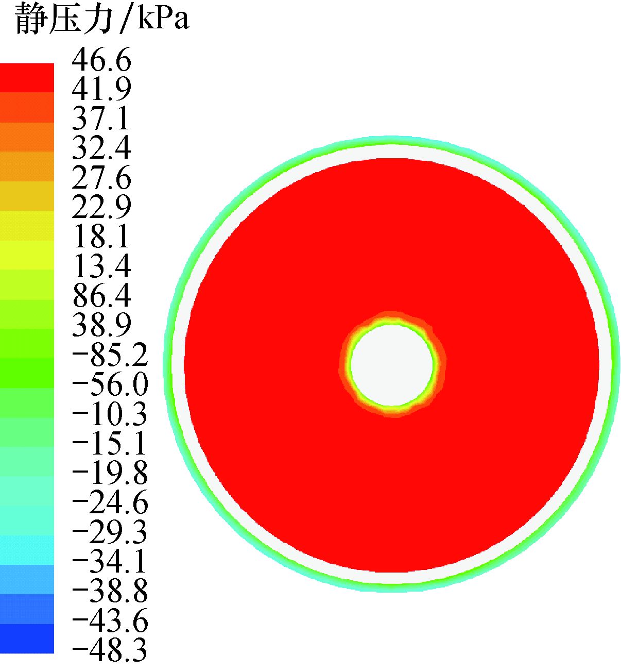Click the outer cyan-green ring at top

pyautogui.click(x=392, y=140)
